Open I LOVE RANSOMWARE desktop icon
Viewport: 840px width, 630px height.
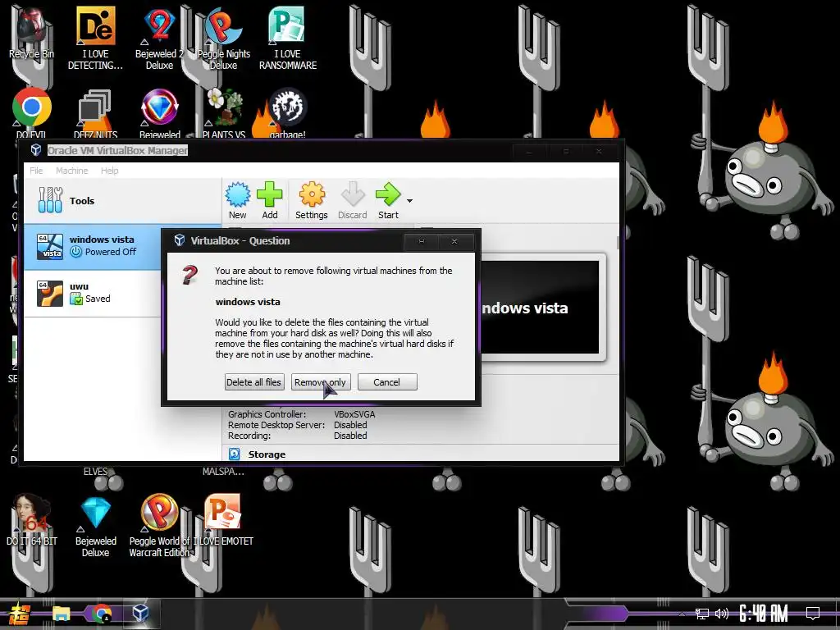288,38
